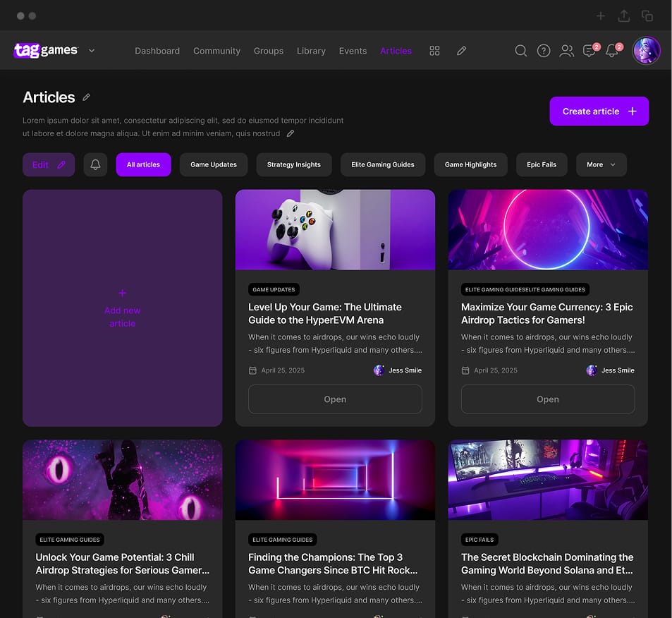Edit the Articles title pencil icon
This screenshot has width=672, height=618.
[87, 97]
